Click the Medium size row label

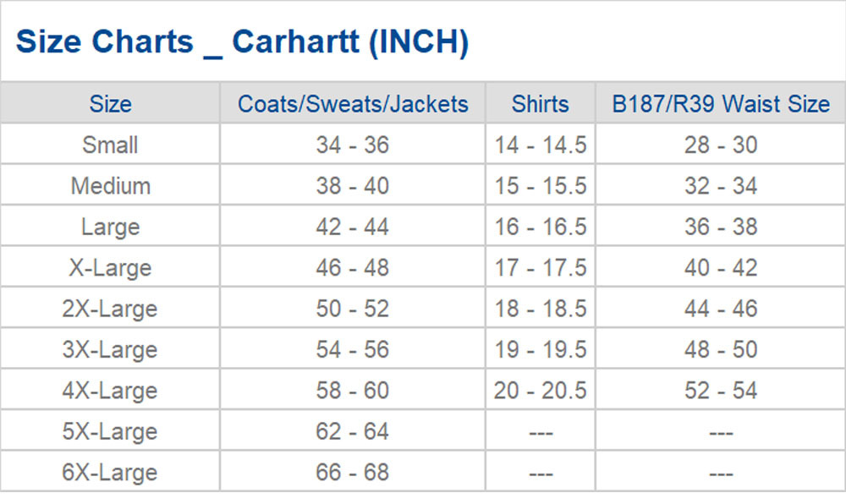tap(110, 186)
